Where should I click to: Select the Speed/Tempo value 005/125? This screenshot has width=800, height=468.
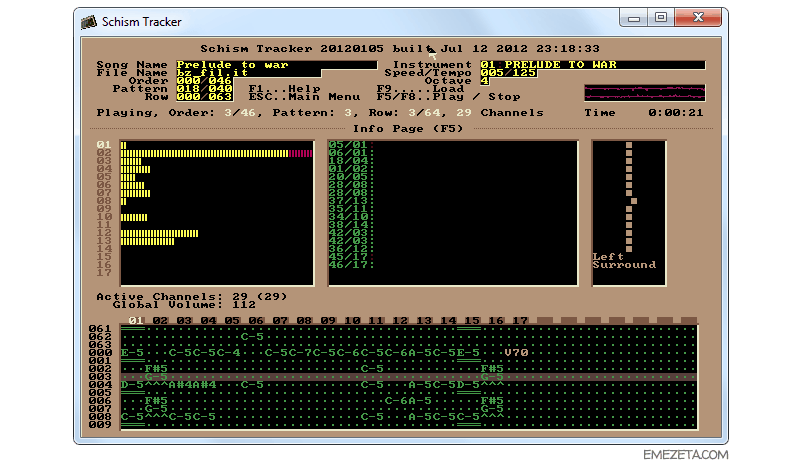[x=508, y=73]
